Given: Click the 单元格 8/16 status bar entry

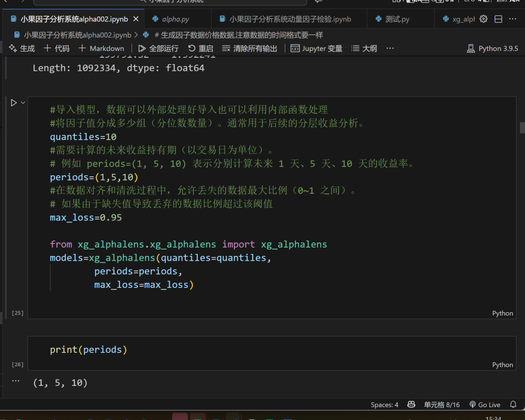Looking at the screenshot, I should click(441, 405).
